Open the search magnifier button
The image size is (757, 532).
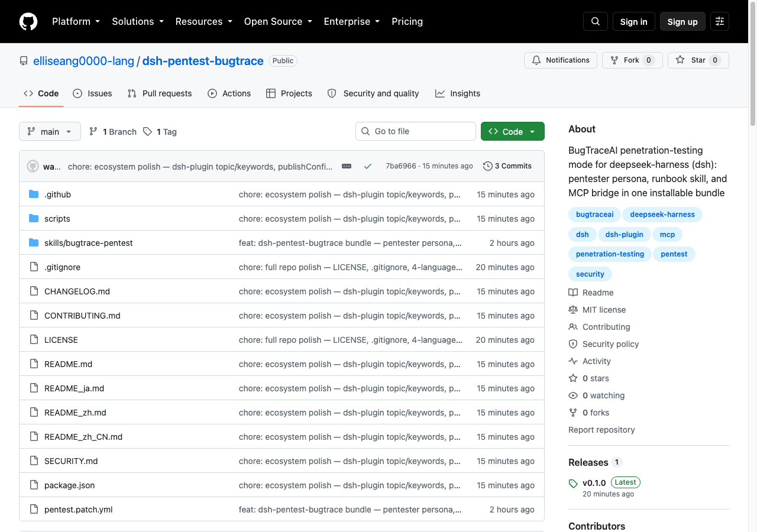tap(596, 21)
